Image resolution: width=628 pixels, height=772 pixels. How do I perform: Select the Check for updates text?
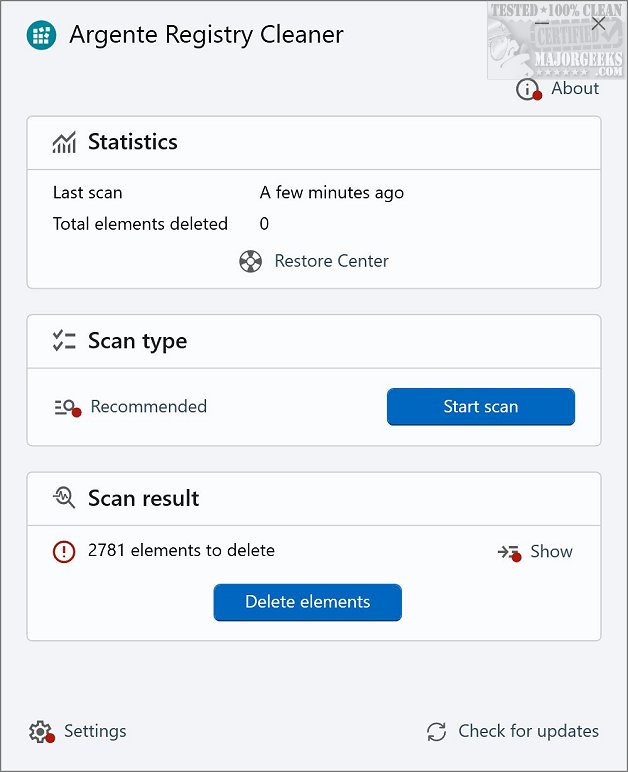[528, 732]
